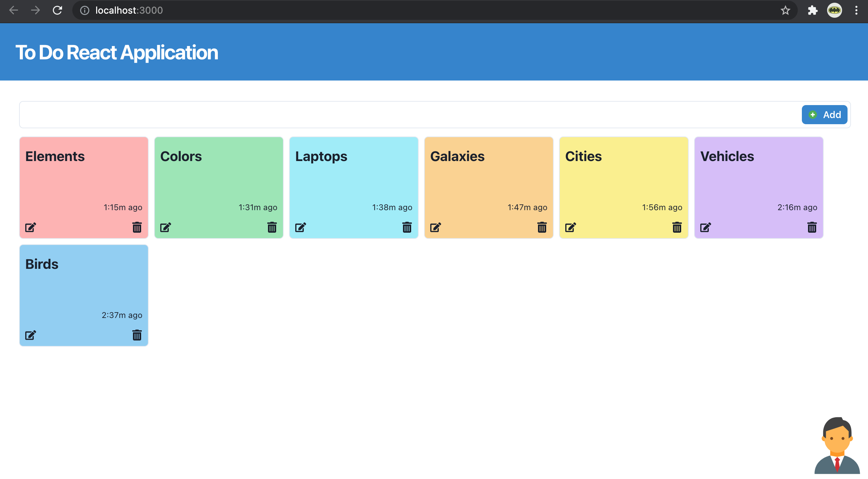This screenshot has width=868, height=479.
Task: Click trash icon on Colors card
Action: point(272,227)
